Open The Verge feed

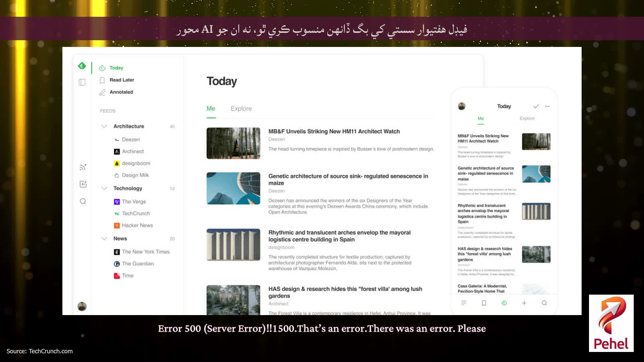click(x=134, y=201)
